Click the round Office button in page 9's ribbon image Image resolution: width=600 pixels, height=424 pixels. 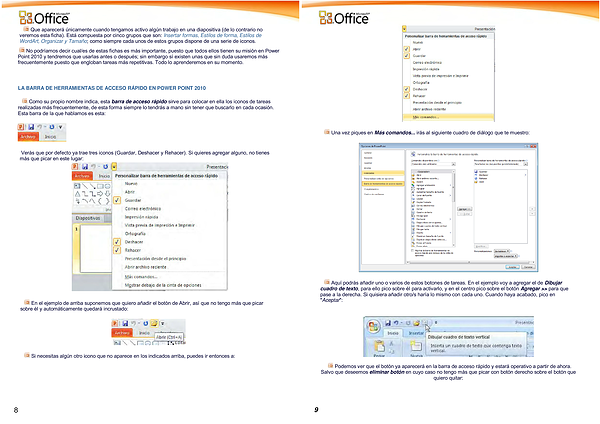pyautogui.click(x=373, y=327)
